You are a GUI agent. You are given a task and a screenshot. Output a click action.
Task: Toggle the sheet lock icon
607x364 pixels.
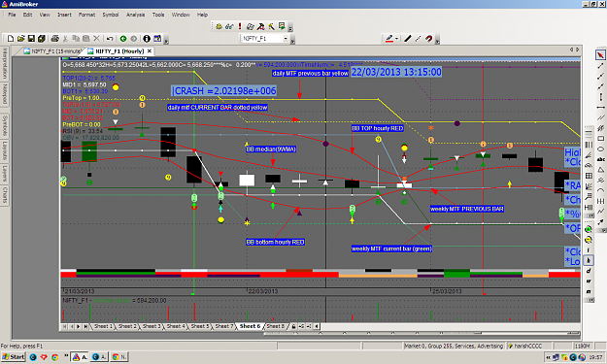(x=293, y=326)
